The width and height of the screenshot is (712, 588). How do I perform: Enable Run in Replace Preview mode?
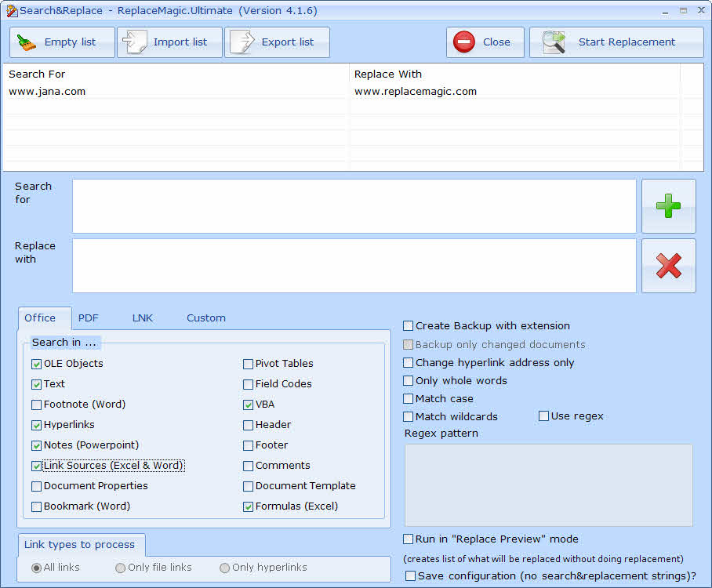(409, 539)
